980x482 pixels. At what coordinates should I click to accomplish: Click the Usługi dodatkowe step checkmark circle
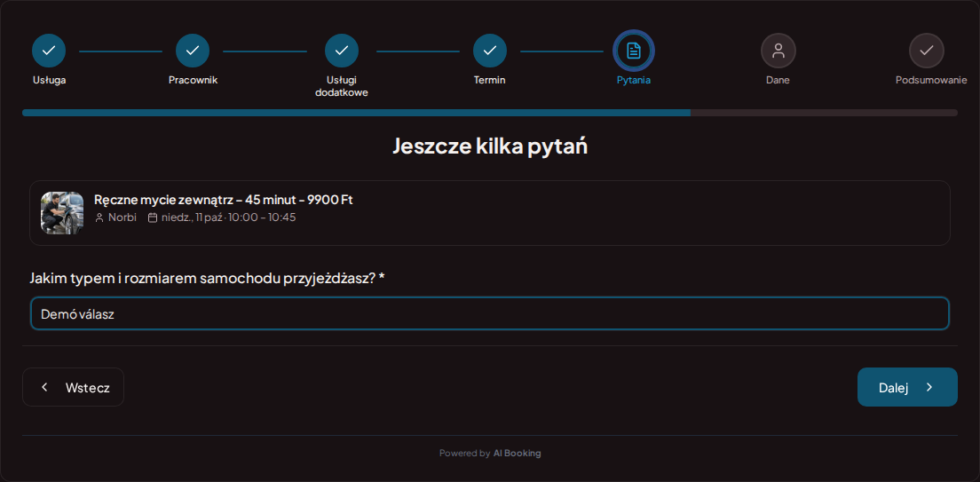342,51
